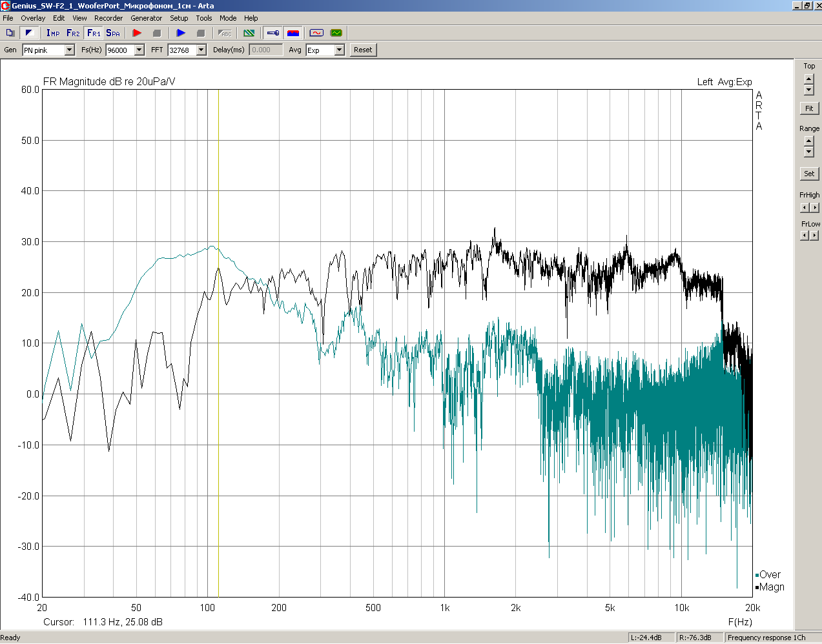Viewport: 822px width, 644px height.
Task: Toggle the blue-red filled curve display button
Action: 293,33
